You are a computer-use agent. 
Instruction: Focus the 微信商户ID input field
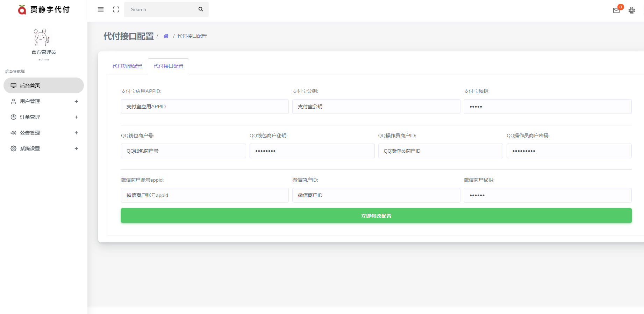tap(376, 195)
